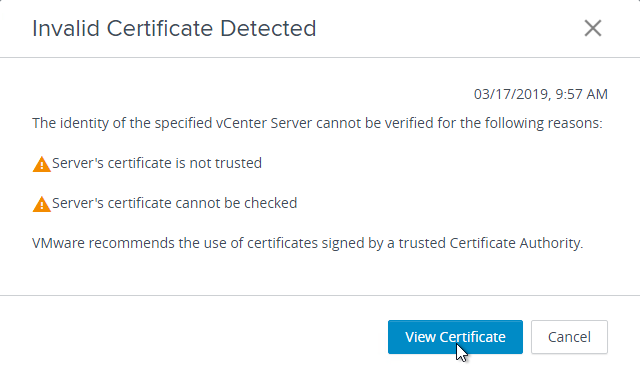
Task: Click the 'Server's certificate is not trusted' message
Action: tap(157, 163)
